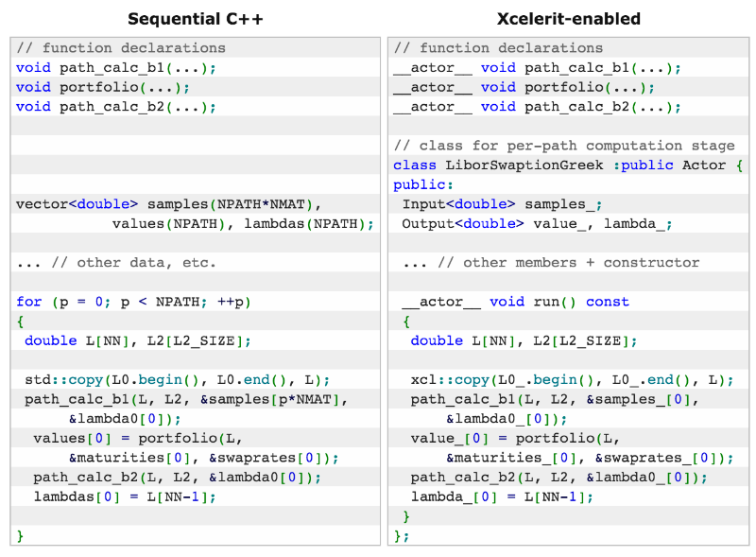
Task: Click the 'Xcelerit-enabled' column heading
Action: point(571,19)
